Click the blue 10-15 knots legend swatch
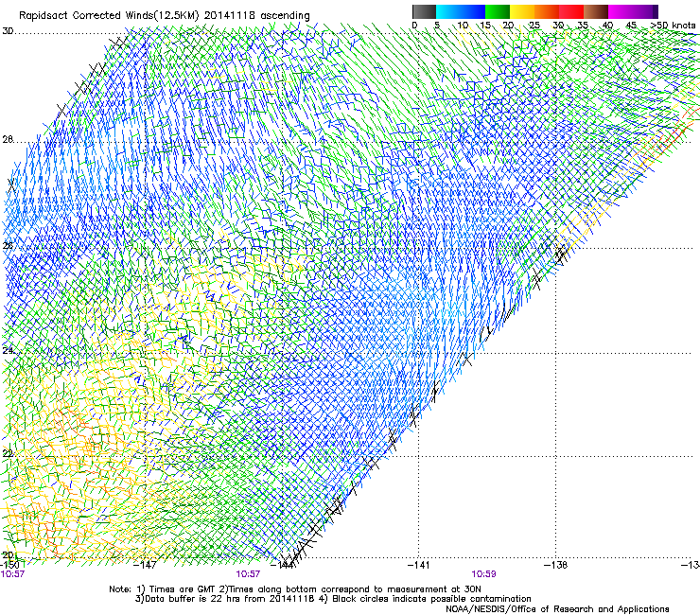Viewport: 700px width, 615px height. coord(473,11)
